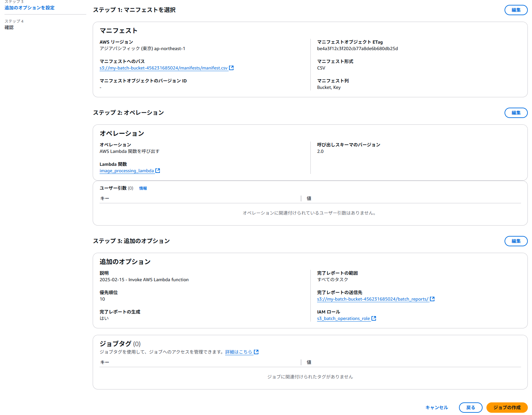
Task: Click the キャンセル button
Action: tap(437, 408)
